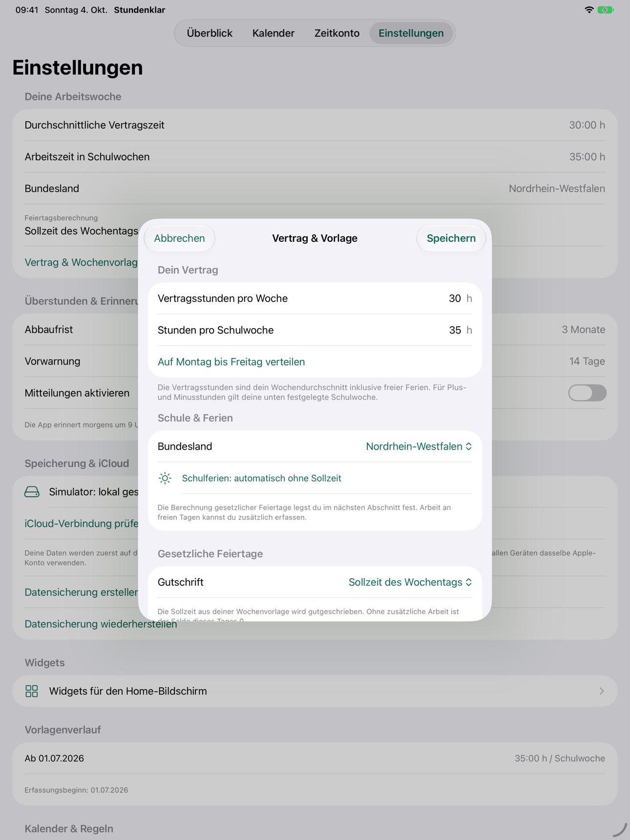Tap 35:00 h / Schulwoche value
The image size is (630, 840).
[560, 758]
